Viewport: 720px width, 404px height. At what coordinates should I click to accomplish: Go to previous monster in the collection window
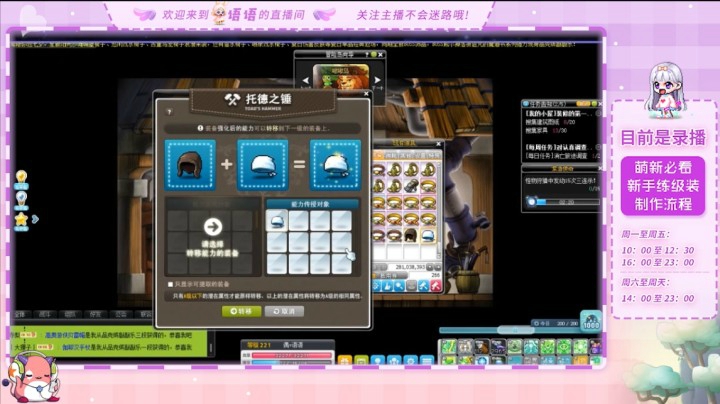tap(305, 81)
